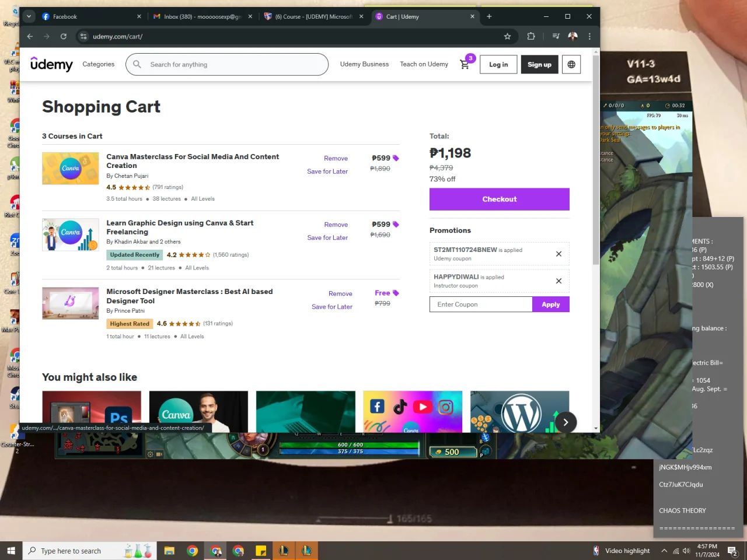747x560 pixels.
Task: Remove Learn Graphic Design using Canva course
Action: pos(336,225)
